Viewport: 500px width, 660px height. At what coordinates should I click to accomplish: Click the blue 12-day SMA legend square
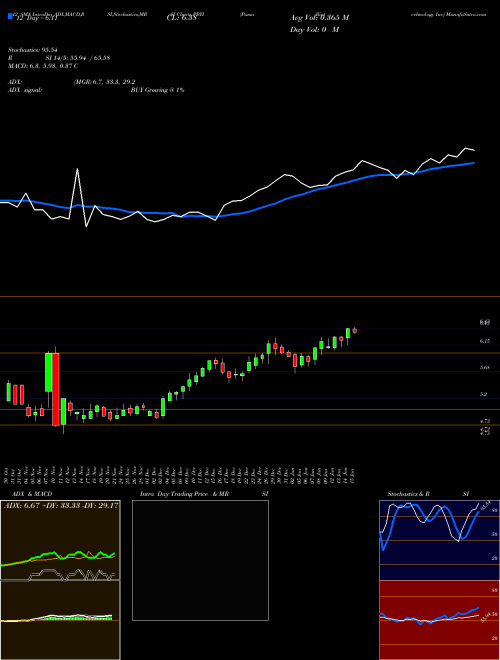[x=10, y=17]
